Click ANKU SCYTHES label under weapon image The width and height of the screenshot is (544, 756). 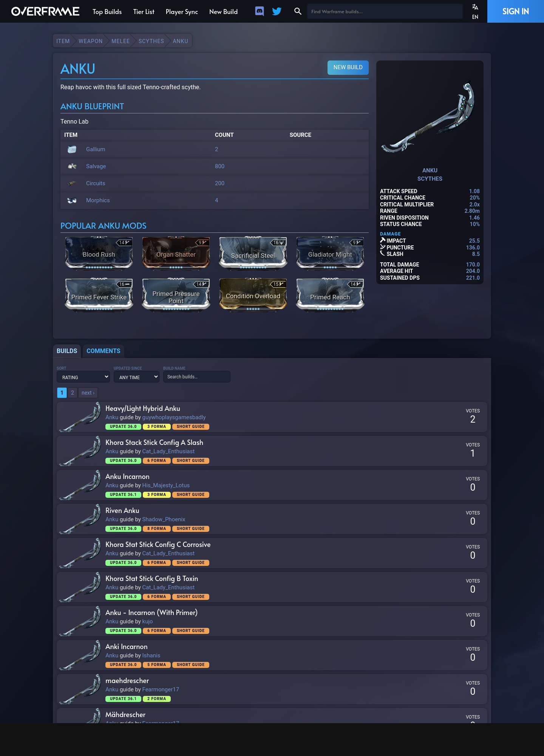pyautogui.click(x=430, y=175)
